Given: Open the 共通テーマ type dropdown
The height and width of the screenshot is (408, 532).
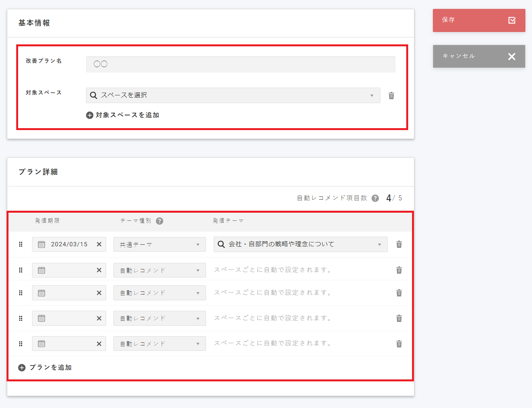Looking at the screenshot, I should [159, 244].
